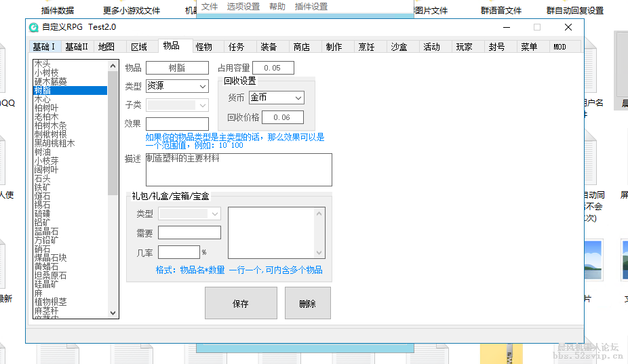Image resolution: width=628 pixels, height=364 pixels.
Task: Click the 效果 input field
Action: 177,124
